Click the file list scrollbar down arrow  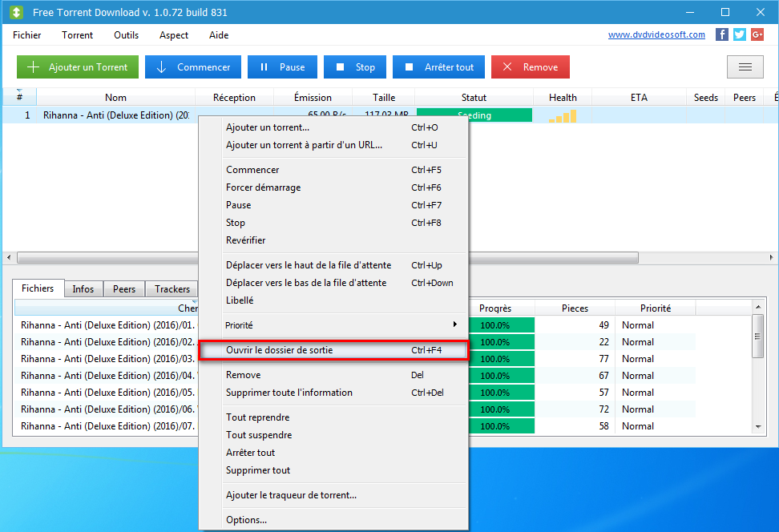click(758, 426)
